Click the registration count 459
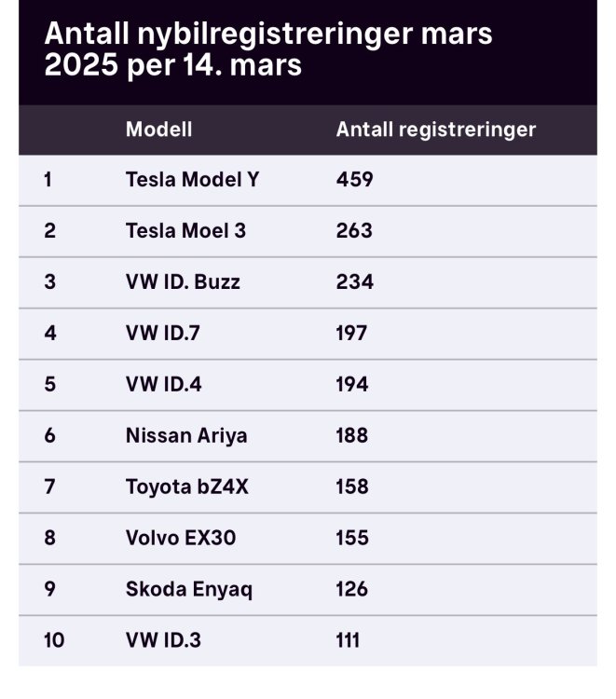616x699 pixels. [354, 179]
